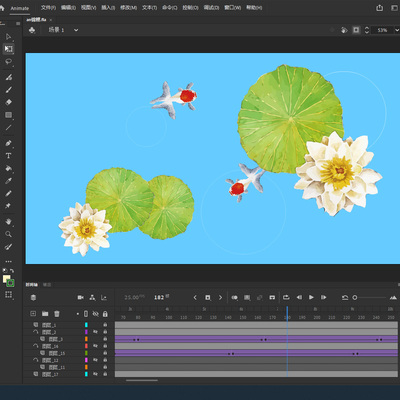Viewport: 400px width, 400px height.
Task: Toggle visibility of layer 图层_2
Action: [x=95, y=332]
